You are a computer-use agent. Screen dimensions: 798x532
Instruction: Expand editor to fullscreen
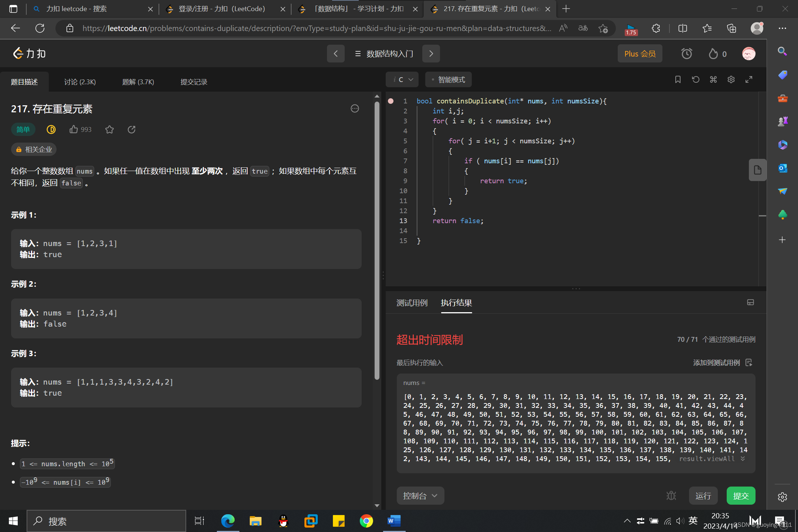748,79
